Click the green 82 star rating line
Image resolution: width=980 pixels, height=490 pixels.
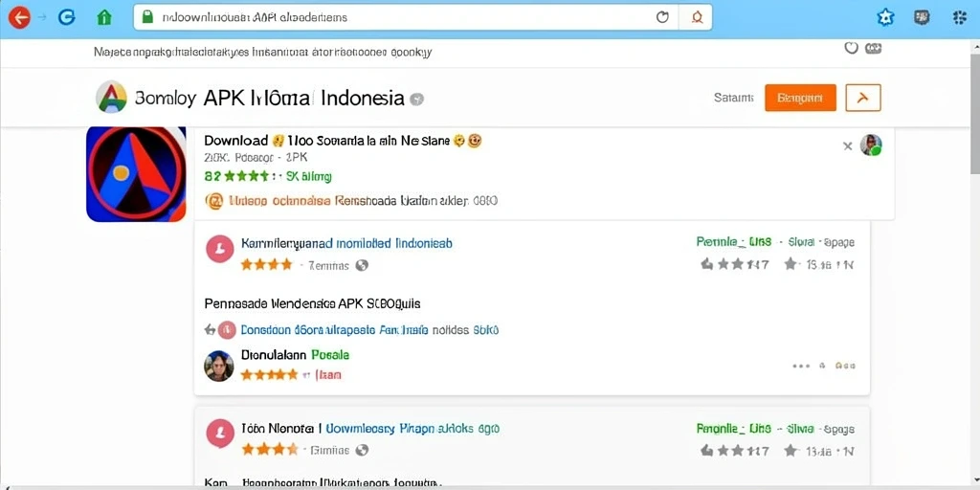tap(268, 176)
